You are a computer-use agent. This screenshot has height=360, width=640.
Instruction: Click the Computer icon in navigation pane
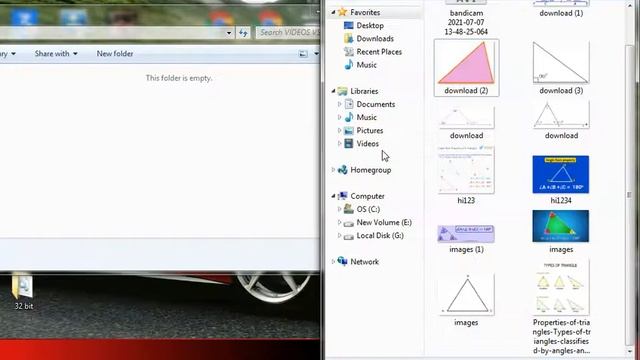(x=342, y=196)
